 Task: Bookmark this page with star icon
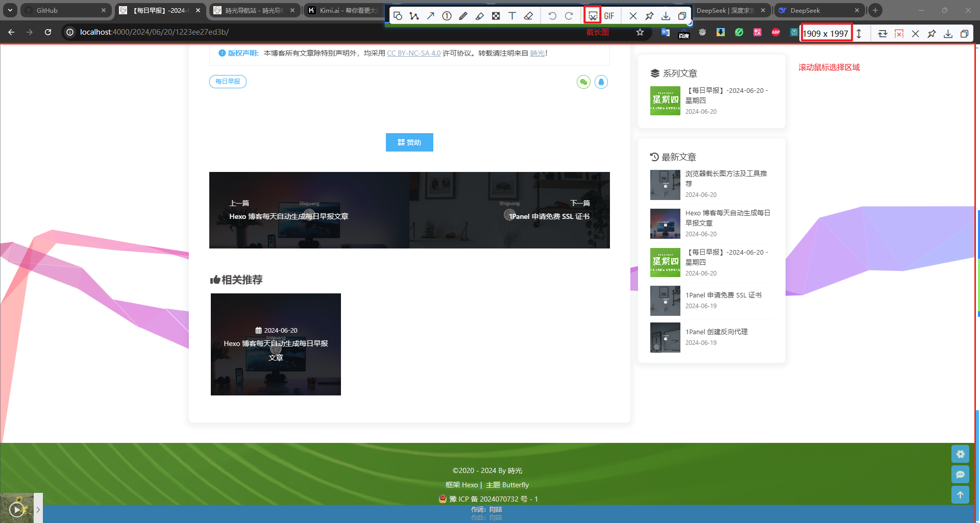point(640,32)
